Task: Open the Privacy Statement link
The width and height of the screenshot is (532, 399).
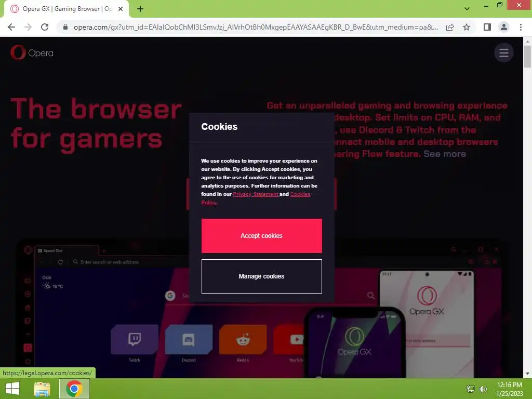Action: (x=256, y=194)
